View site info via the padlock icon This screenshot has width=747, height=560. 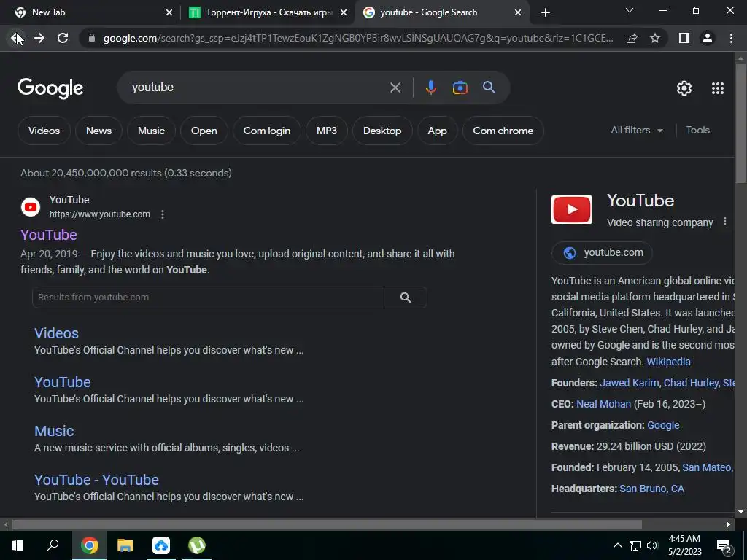tap(92, 38)
